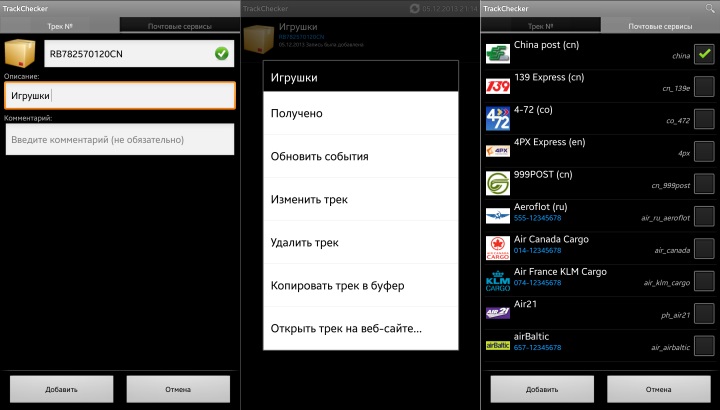This screenshot has width=720, height=410.
Task: Click the tracking number field RB782570120CN
Action: (139, 54)
